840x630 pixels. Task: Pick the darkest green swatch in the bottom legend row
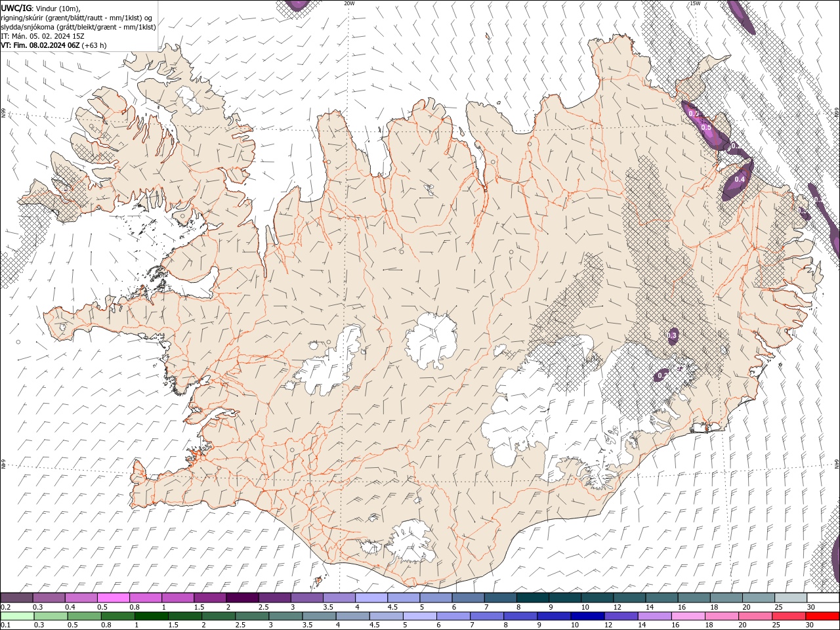click(x=151, y=616)
